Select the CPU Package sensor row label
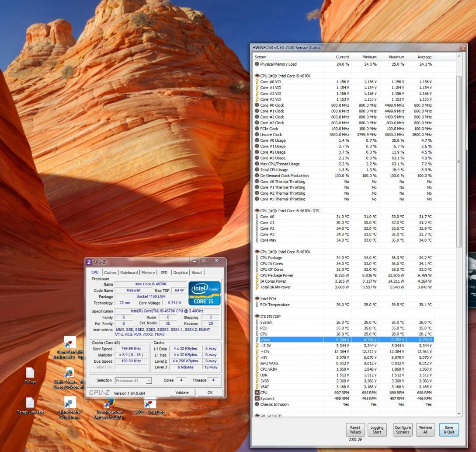 pos(271,258)
